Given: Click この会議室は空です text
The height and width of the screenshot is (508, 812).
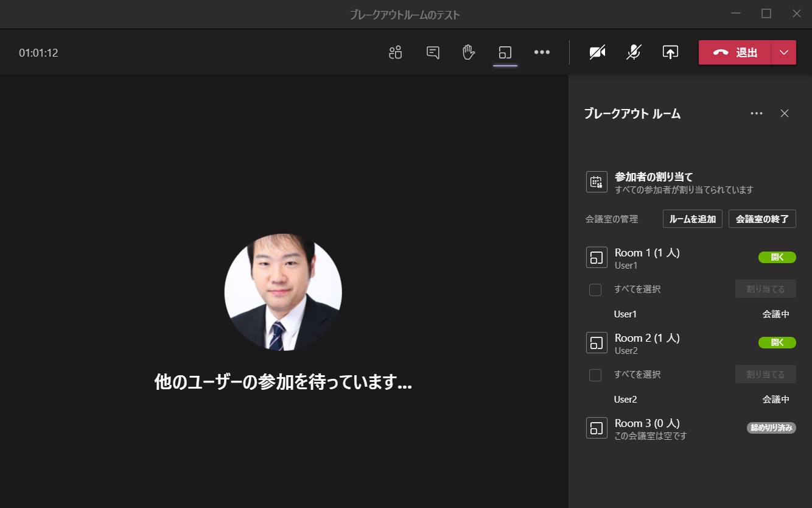Looking at the screenshot, I should tap(651, 436).
